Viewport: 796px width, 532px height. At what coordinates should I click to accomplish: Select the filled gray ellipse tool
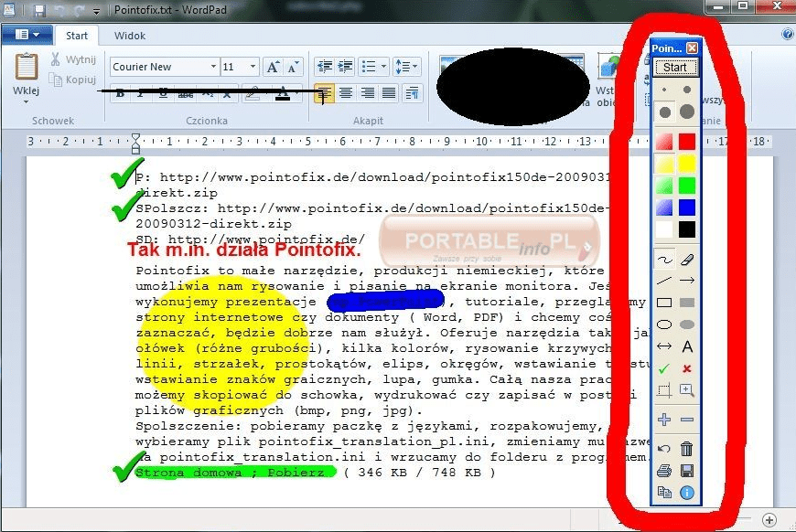point(687,325)
